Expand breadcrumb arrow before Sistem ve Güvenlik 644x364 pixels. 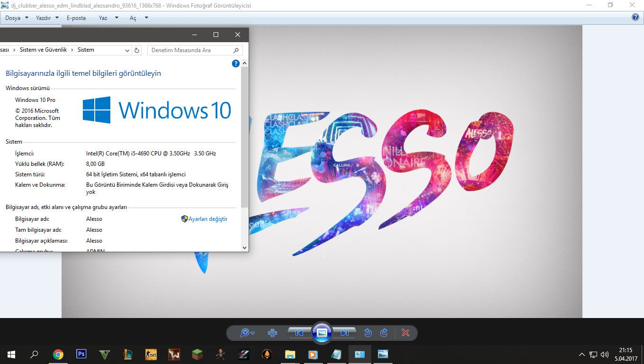click(15, 50)
